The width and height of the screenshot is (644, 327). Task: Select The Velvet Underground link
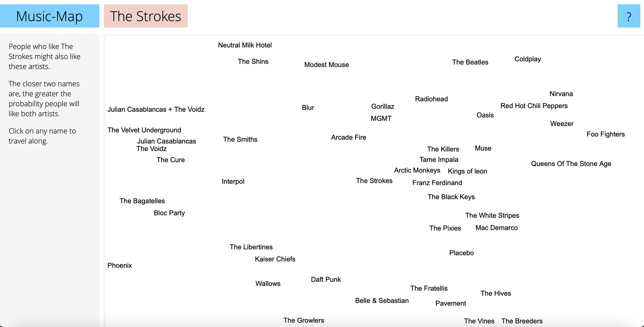pyautogui.click(x=144, y=130)
